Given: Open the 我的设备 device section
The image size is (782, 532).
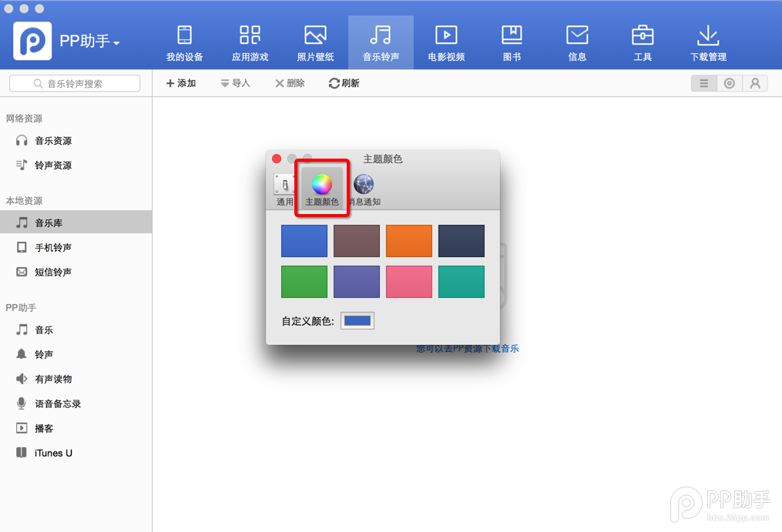Looking at the screenshot, I should [x=185, y=43].
